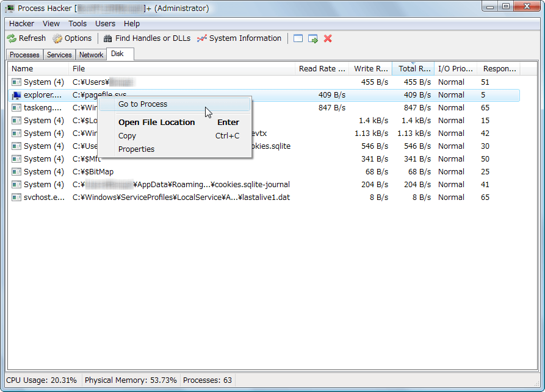Click the explorer.... process name
The width and height of the screenshot is (545, 392).
[42, 95]
